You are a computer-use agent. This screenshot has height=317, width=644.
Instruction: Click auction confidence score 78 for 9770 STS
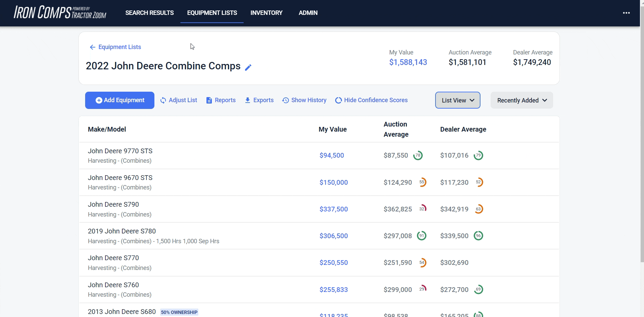[418, 155]
